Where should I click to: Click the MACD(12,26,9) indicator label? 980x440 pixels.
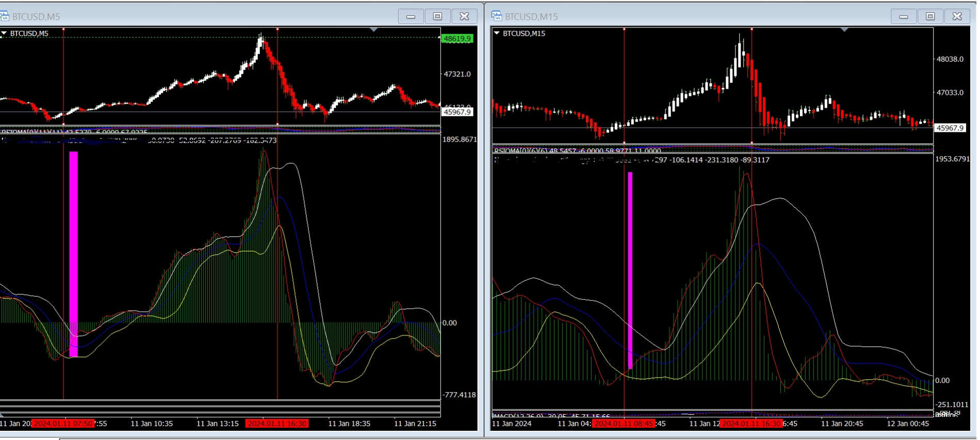(x=552, y=416)
